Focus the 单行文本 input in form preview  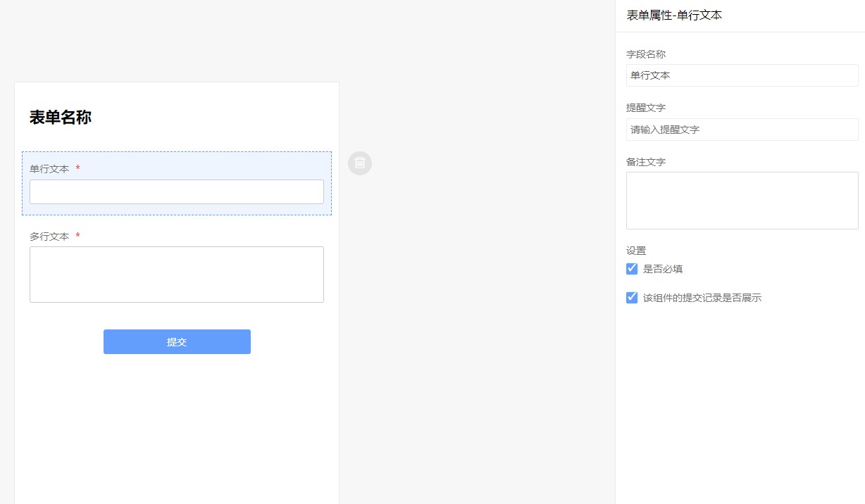click(x=177, y=191)
